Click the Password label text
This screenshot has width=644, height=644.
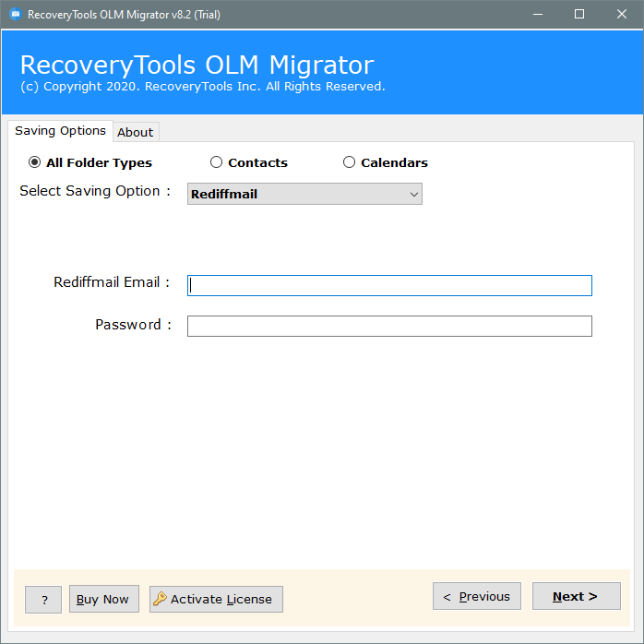(x=133, y=325)
